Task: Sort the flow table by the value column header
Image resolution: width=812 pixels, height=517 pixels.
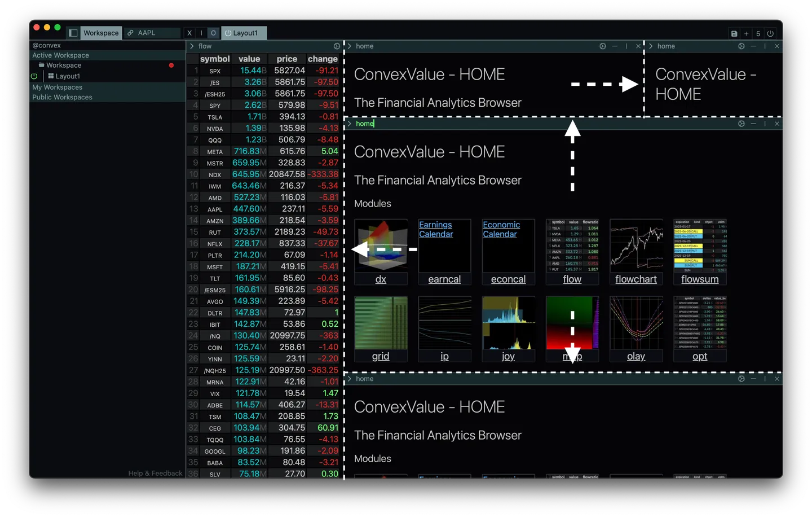Action: coord(249,59)
